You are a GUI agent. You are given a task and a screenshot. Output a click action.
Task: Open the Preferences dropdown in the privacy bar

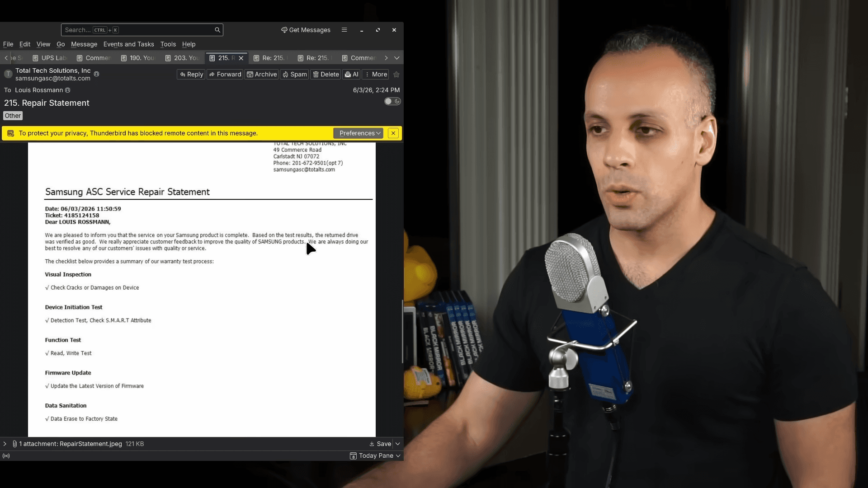(359, 133)
